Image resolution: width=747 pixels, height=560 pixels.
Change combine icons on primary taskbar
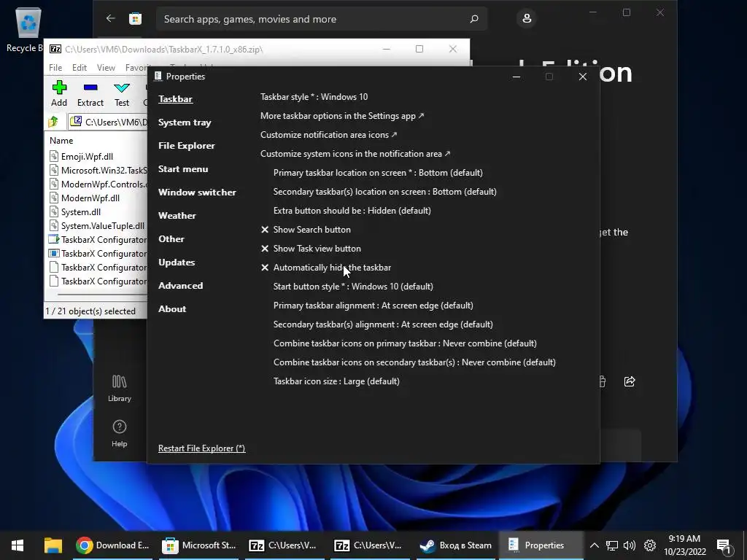point(405,343)
